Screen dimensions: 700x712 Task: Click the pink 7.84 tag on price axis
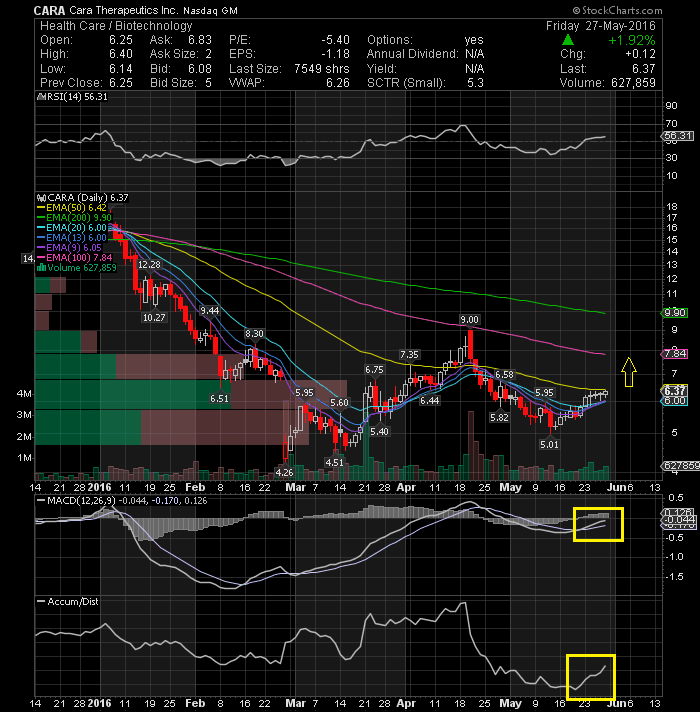pyautogui.click(x=675, y=353)
